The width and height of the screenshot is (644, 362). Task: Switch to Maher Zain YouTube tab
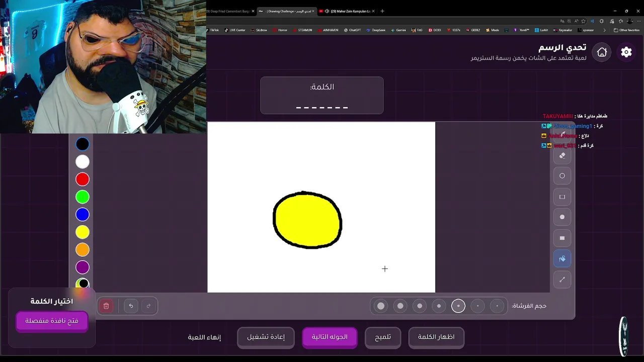coord(347,11)
